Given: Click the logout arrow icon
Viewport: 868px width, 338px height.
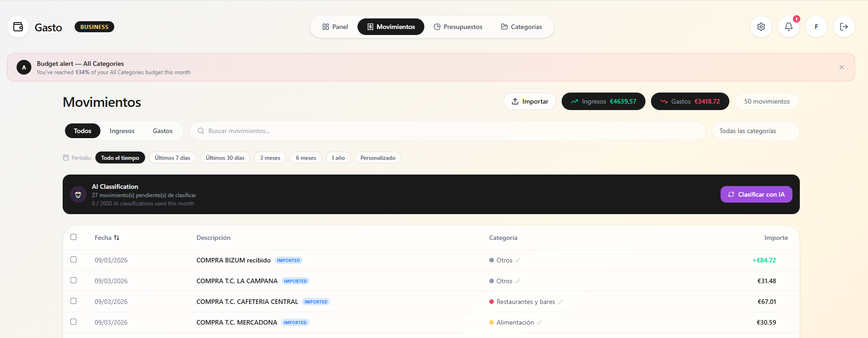Looking at the screenshot, I should (x=844, y=27).
